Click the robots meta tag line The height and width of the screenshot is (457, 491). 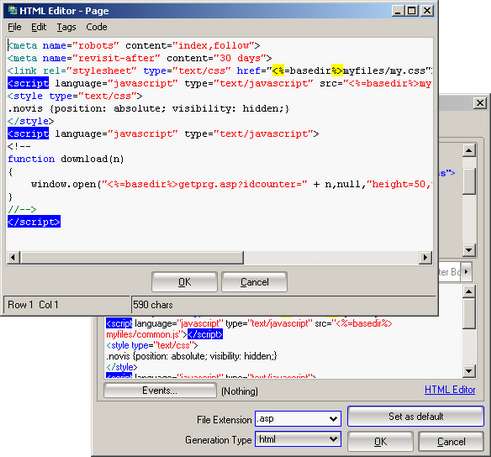[x=134, y=45]
